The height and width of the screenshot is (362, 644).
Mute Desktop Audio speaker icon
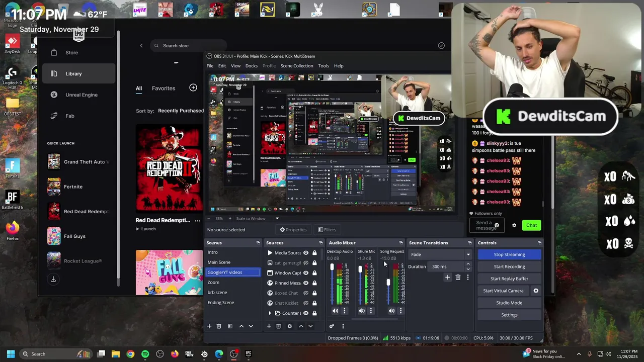point(335,311)
